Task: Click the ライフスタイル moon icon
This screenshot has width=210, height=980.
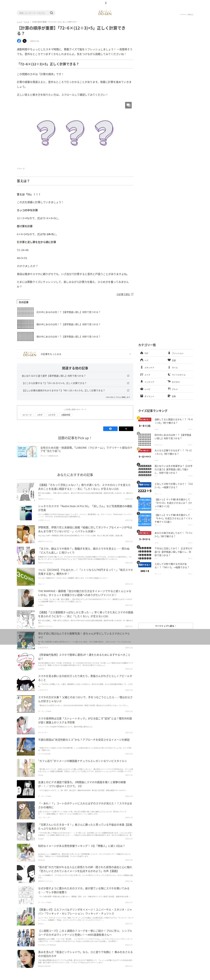Action: point(169,375)
